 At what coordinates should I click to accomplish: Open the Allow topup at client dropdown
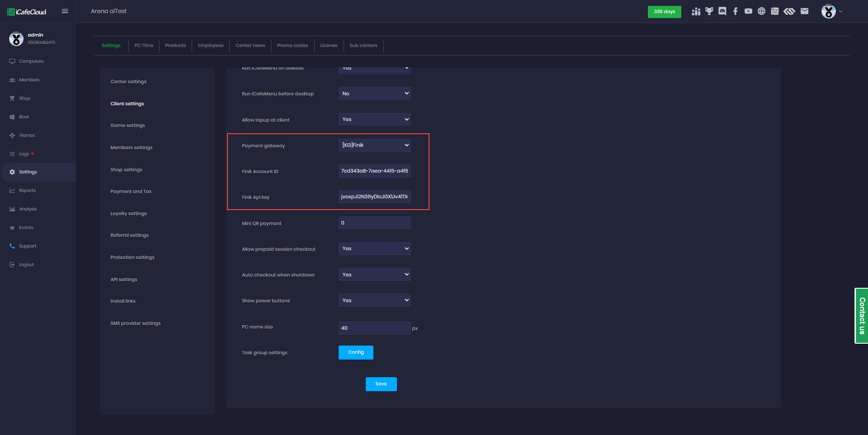coord(374,119)
